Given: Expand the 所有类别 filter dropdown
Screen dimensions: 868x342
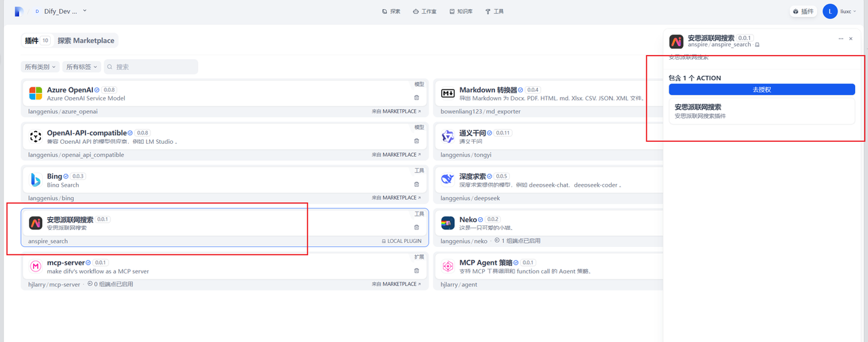Looking at the screenshot, I should pos(40,67).
